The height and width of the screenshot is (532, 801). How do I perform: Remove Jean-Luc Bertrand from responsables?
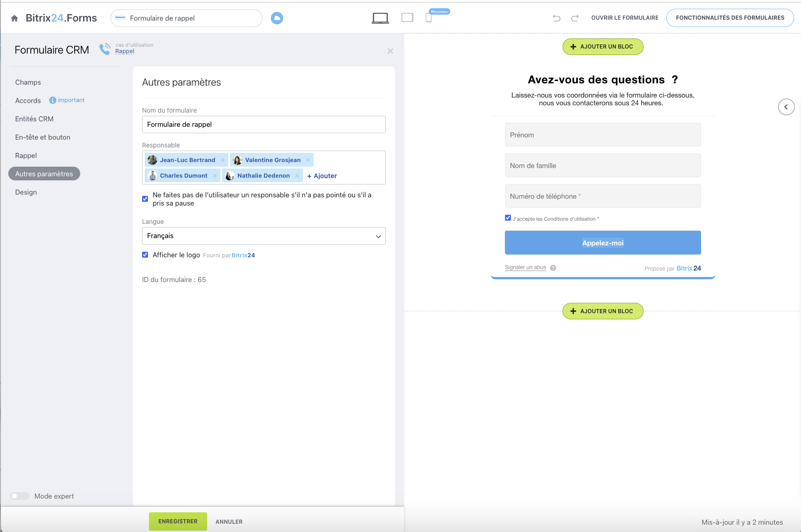(223, 160)
